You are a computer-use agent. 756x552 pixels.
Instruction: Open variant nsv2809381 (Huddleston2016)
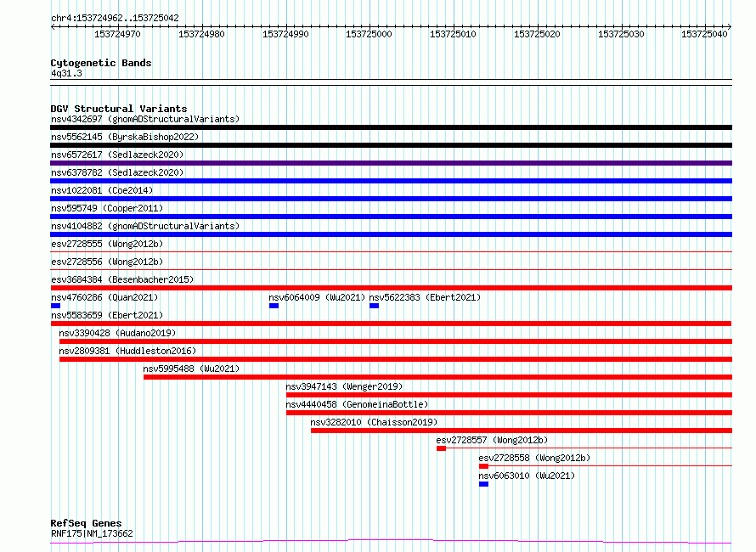(x=127, y=351)
